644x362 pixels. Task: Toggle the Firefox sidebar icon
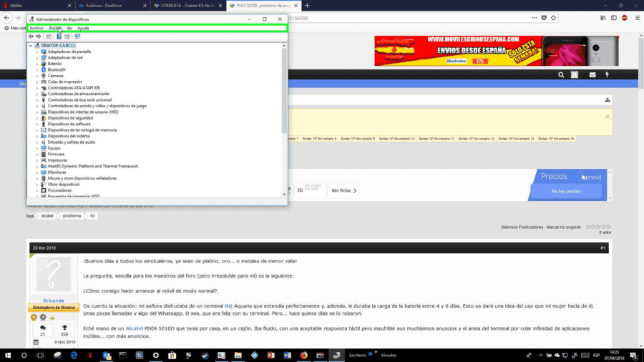click(614, 18)
